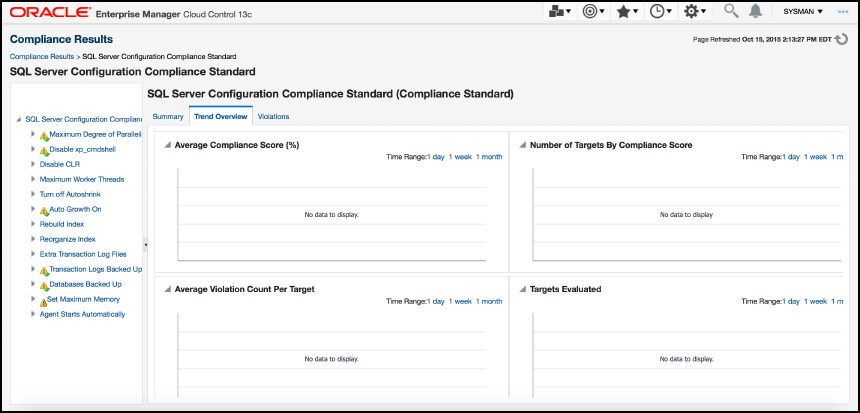Set Number of Targets range to 1 week
This screenshot has height=413, width=860.
coord(816,157)
